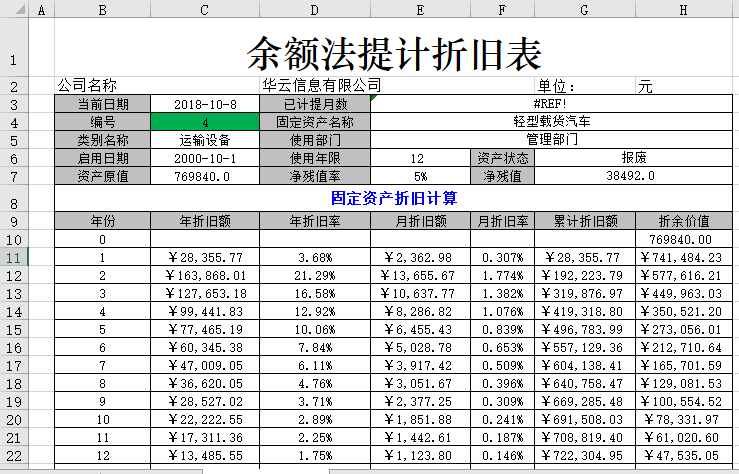Click column H header
Screen dimensions: 739x474
pos(683,9)
